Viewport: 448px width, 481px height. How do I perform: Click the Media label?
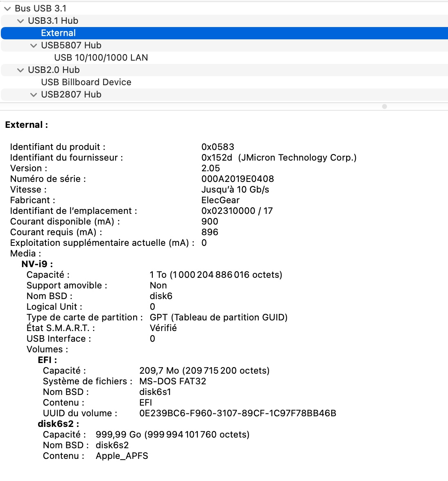click(25, 254)
